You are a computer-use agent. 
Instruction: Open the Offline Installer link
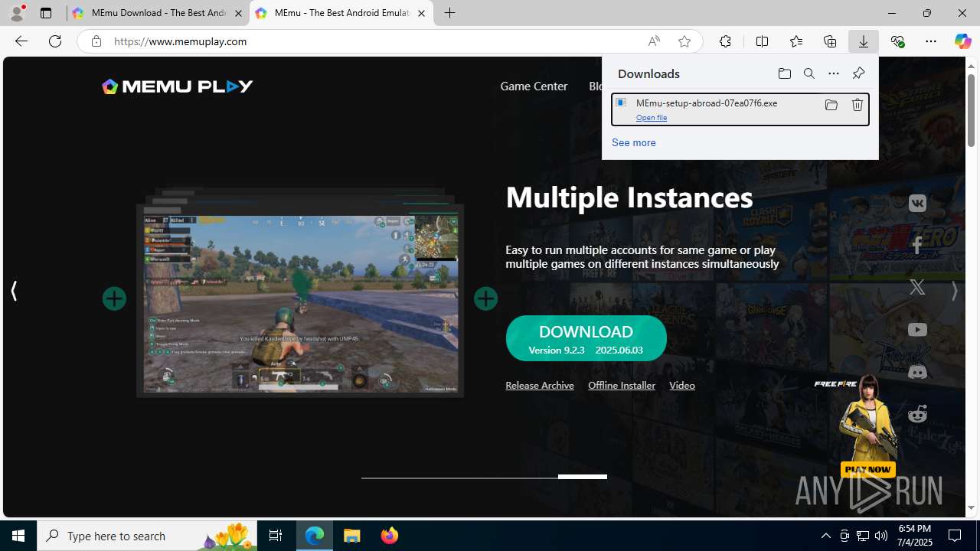622,386
